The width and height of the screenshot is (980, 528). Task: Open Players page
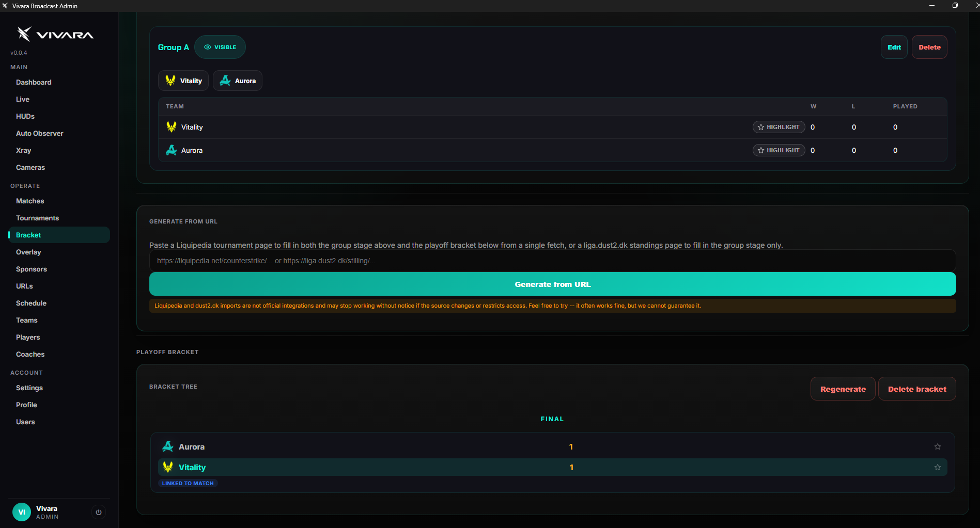point(59,337)
